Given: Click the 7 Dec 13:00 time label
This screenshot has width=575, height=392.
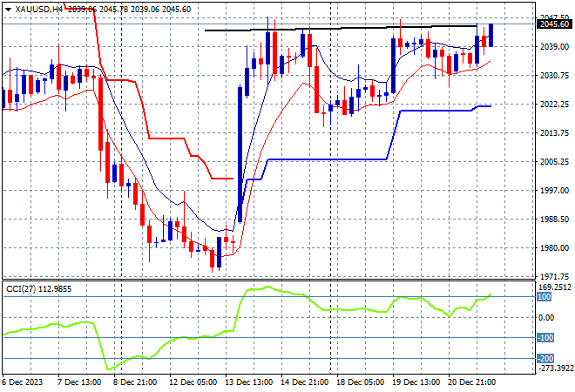Looking at the screenshot, I should (x=79, y=382).
